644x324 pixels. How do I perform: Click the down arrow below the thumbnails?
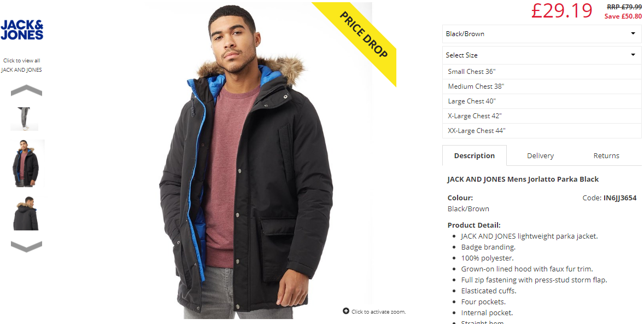26,246
